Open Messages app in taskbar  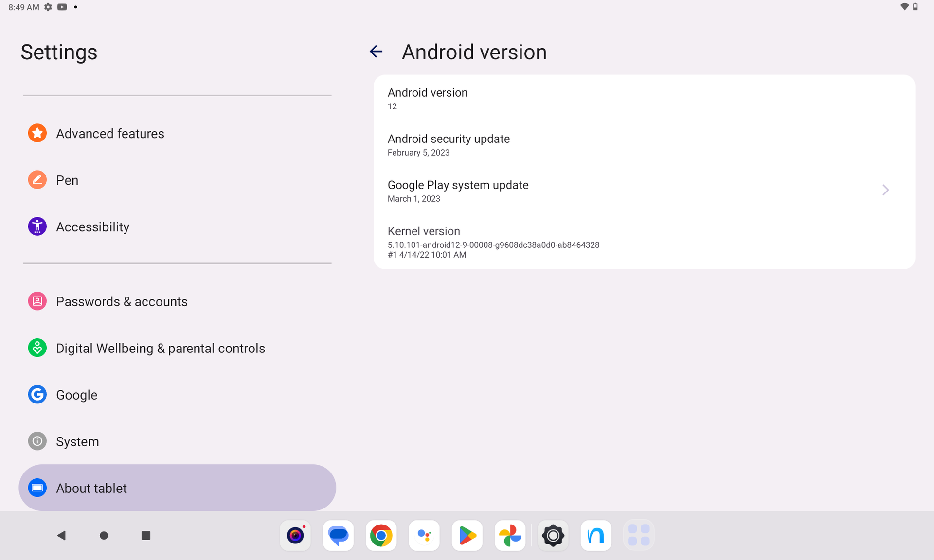point(338,535)
